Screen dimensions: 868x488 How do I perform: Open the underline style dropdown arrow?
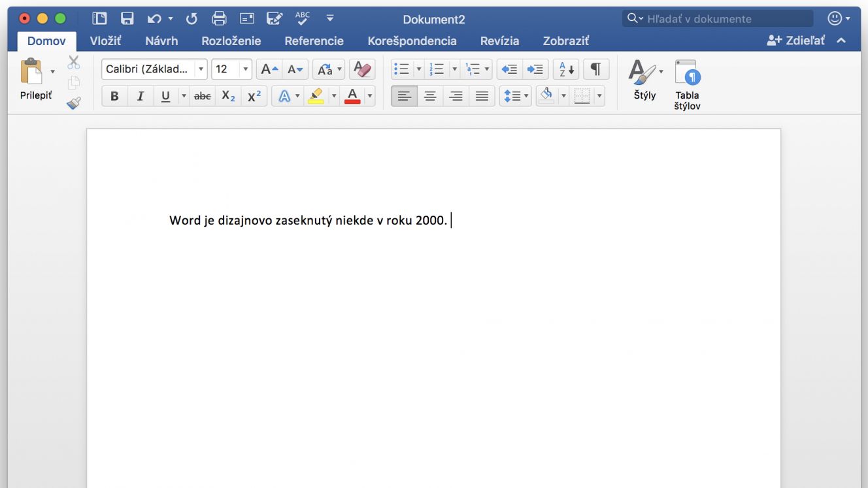click(184, 96)
